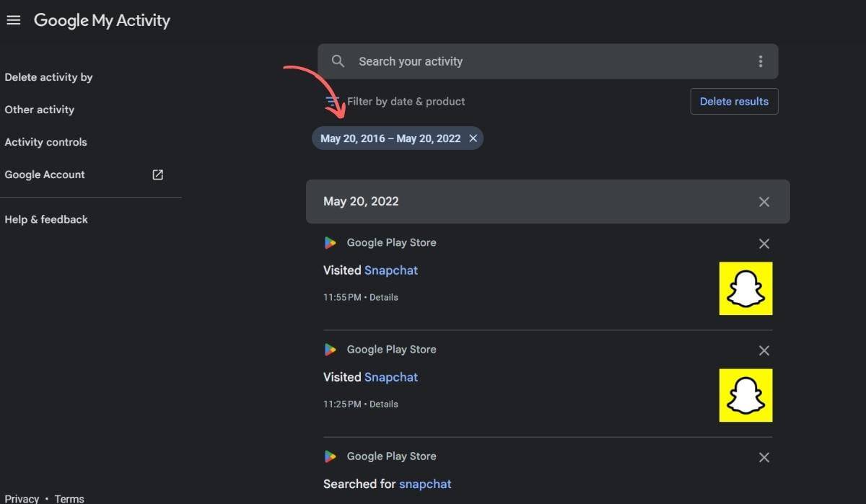Screen dimensions: 866x504
Task: Delete the 11:25 PM Snapchat visit entry
Action: tap(764, 350)
